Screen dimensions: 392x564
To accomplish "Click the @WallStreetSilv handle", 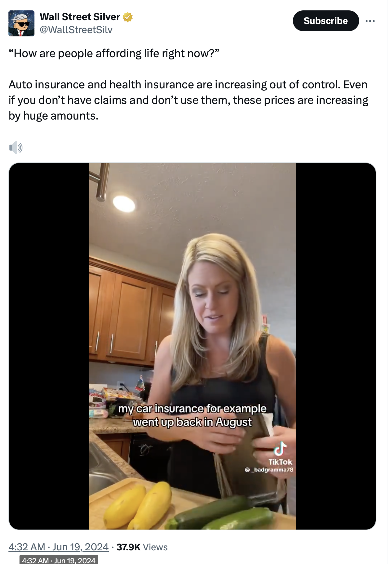I will click(76, 30).
